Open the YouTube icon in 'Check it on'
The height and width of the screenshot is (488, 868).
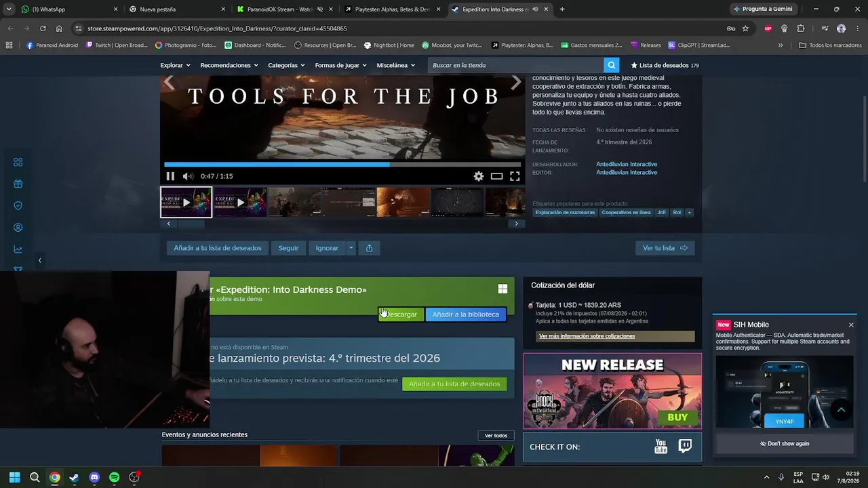point(661,447)
